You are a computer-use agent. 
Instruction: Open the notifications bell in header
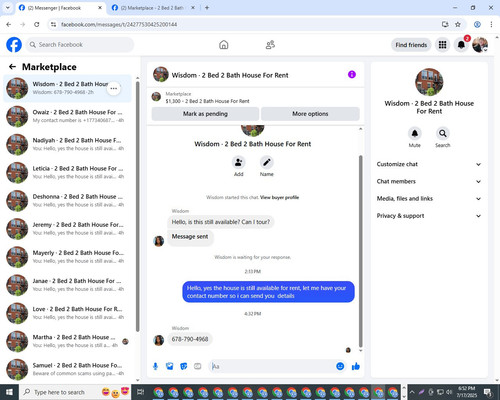[461, 45]
